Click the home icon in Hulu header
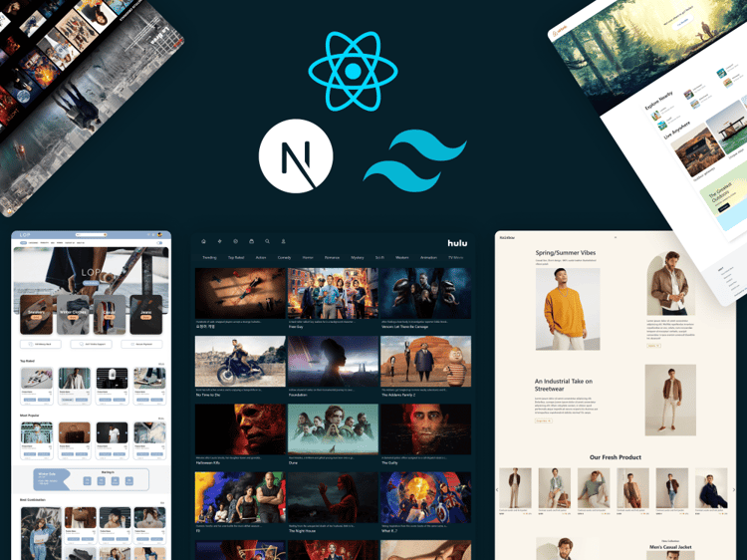This screenshot has width=747, height=560. [203, 241]
